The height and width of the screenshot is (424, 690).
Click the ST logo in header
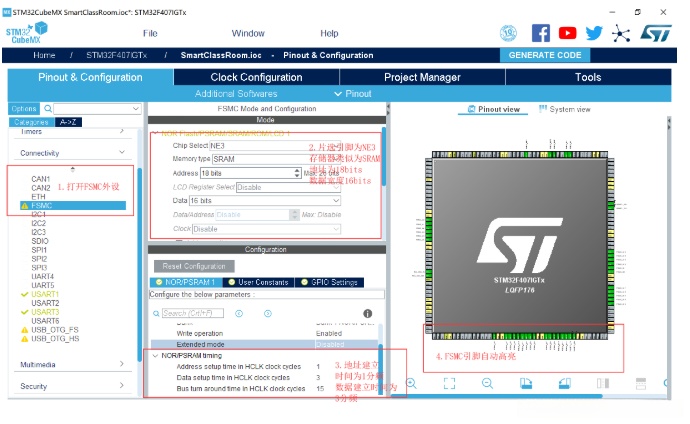tap(655, 33)
